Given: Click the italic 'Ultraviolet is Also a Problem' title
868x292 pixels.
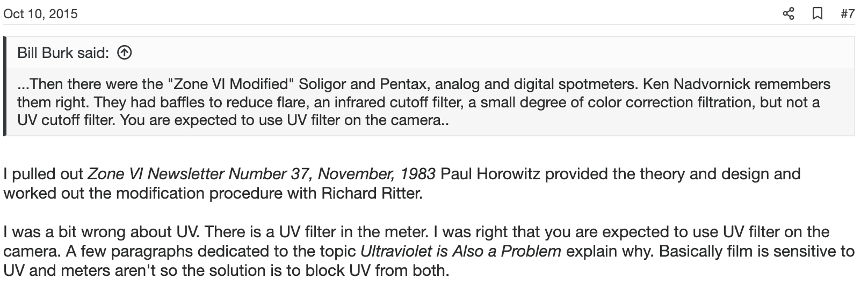Looking at the screenshot, I should click(x=461, y=251).
